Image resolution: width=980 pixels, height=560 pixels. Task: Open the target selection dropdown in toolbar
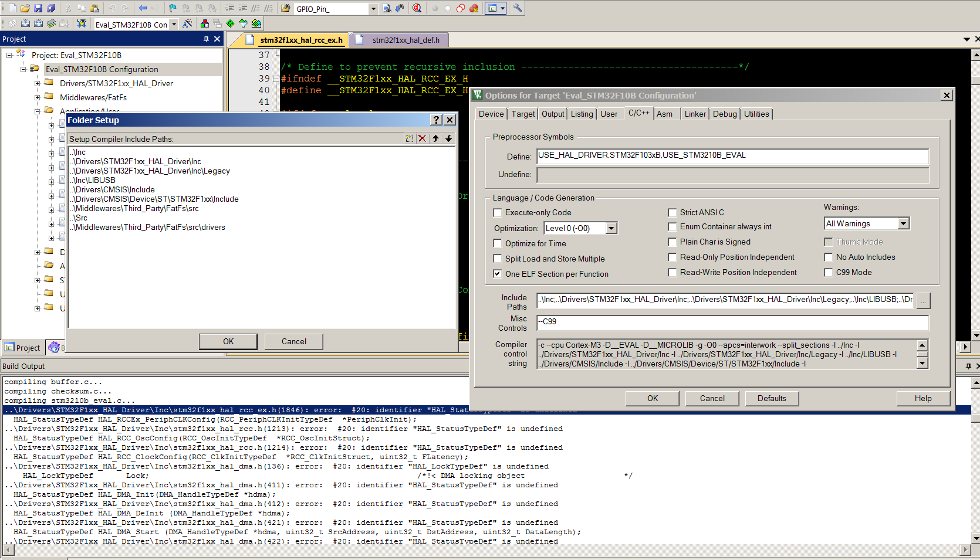pos(174,25)
